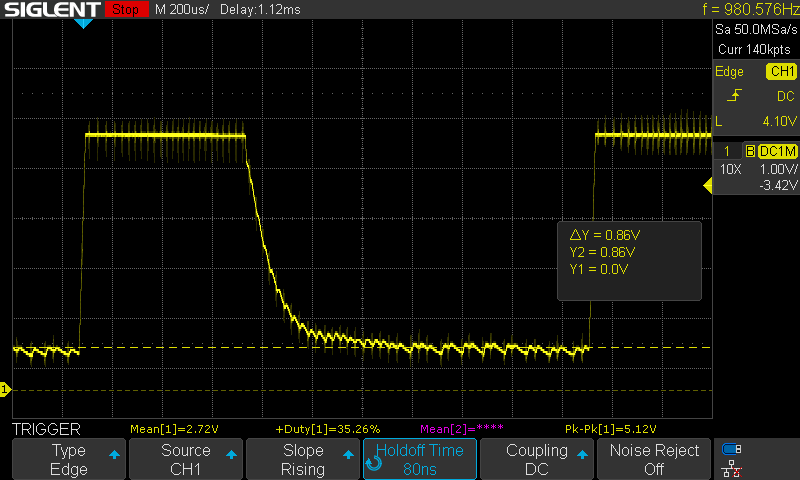Select the Holdoff Time 80ns menu item

(x=420, y=459)
